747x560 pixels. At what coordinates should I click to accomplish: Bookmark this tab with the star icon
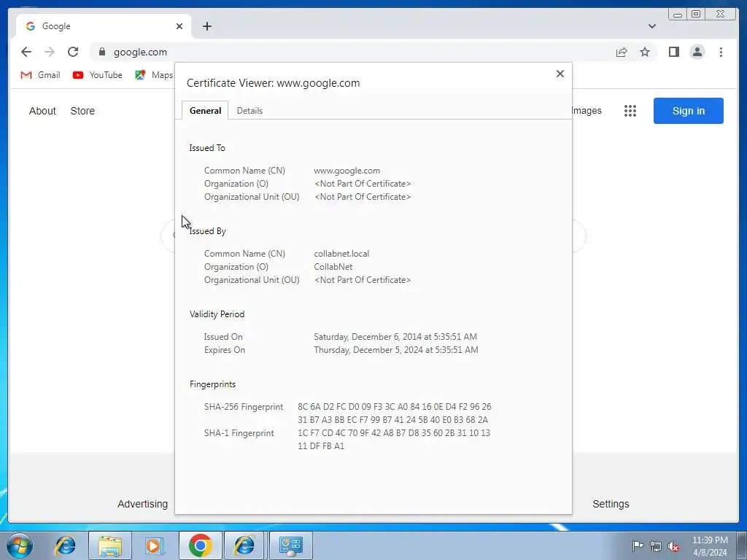tap(645, 52)
